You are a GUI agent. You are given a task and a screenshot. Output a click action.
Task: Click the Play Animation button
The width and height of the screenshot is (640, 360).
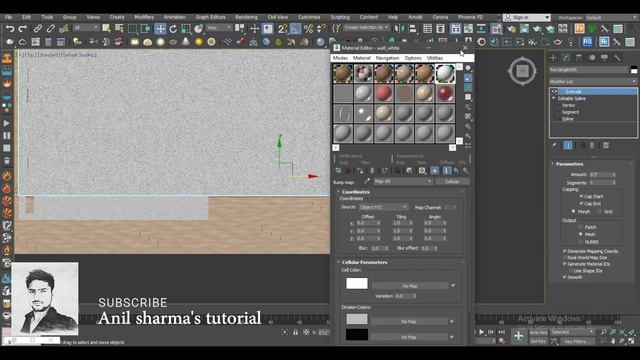coord(481,332)
